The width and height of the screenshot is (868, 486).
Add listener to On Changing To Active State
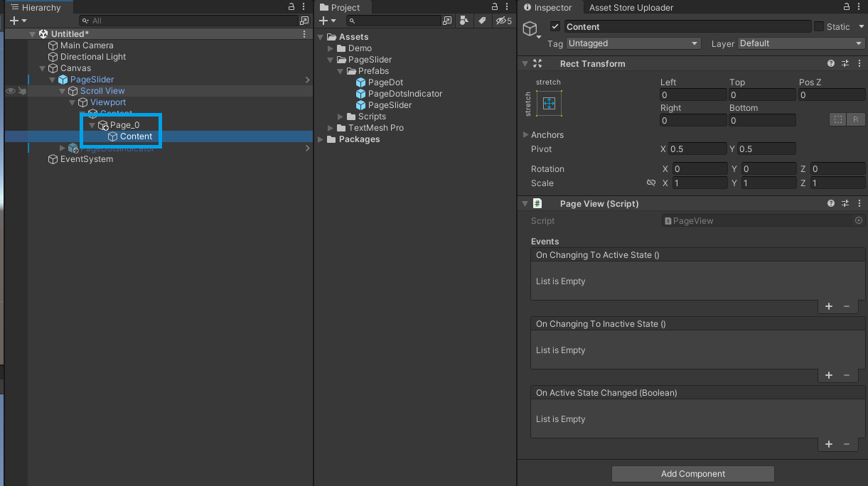(828, 306)
